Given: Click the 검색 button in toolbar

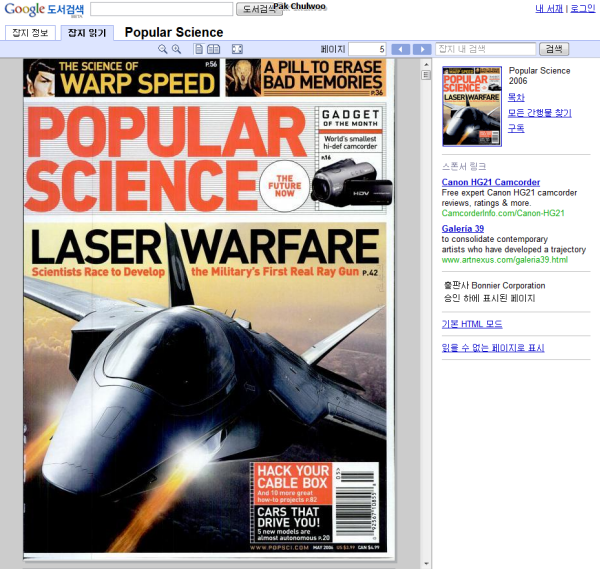Looking at the screenshot, I should (x=554, y=49).
